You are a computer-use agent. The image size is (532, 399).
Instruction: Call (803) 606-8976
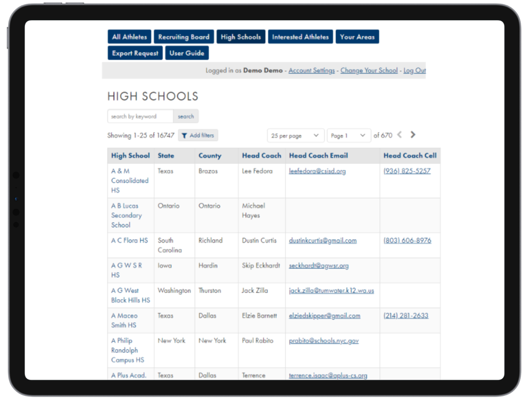click(x=407, y=240)
